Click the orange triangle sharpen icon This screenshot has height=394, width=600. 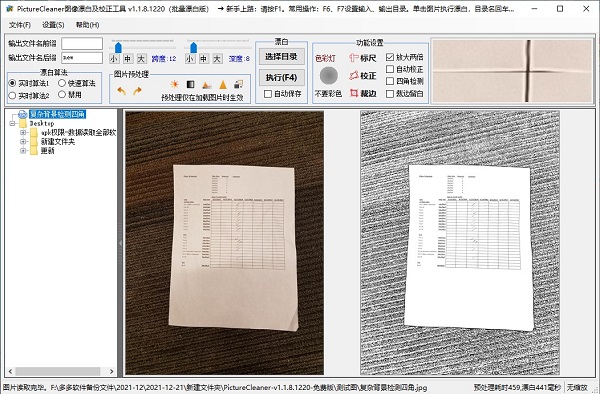[x=223, y=84]
